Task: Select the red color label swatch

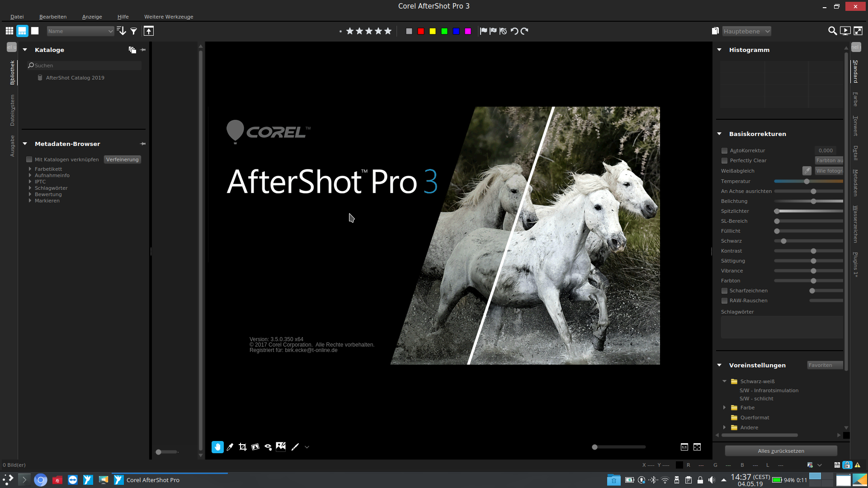Action: coord(421,31)
